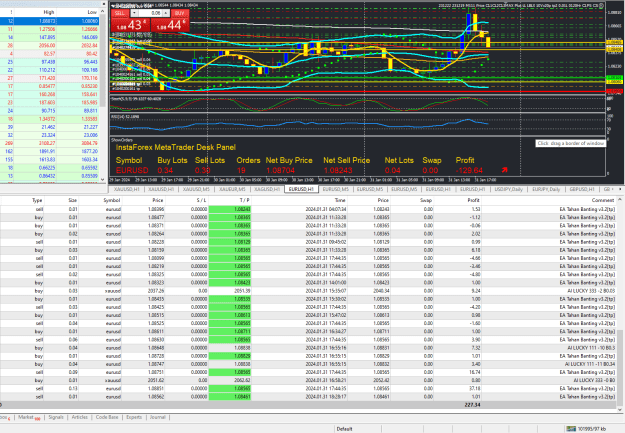
Task: Select the Market Watch row with high 82.57
Action: coord(49,53)
